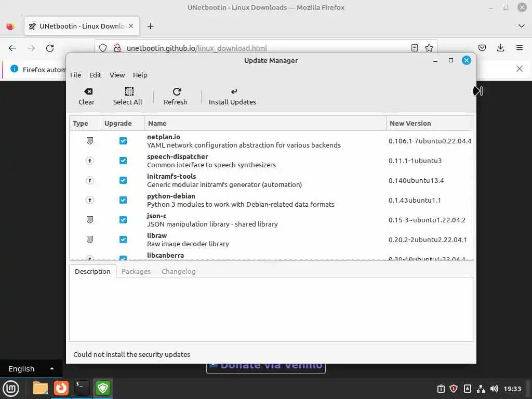The width and height of the screenshot is (532, 399).
Task: Click the upgrade arrow icon for speech-dispatcher
Action: tap(89, 161)
